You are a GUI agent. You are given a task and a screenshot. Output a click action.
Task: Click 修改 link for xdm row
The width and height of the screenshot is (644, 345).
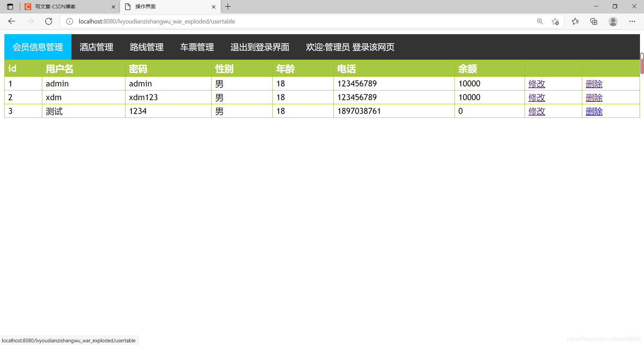click(x=537, y=97)
